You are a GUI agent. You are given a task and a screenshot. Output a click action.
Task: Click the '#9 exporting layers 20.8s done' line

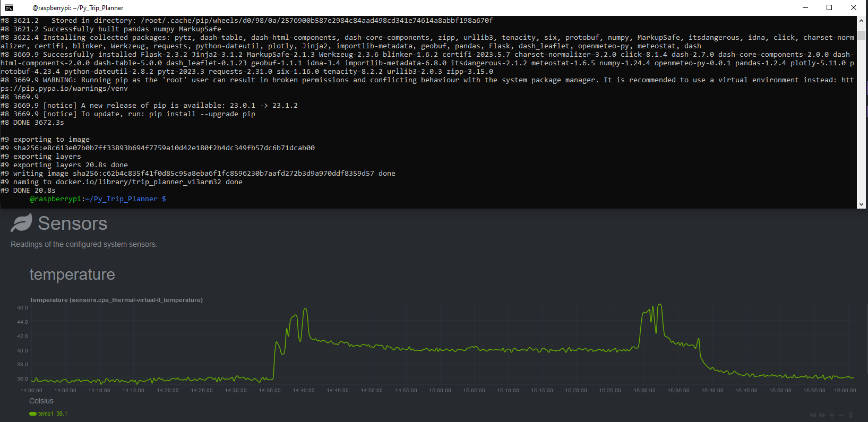(64, 165)
